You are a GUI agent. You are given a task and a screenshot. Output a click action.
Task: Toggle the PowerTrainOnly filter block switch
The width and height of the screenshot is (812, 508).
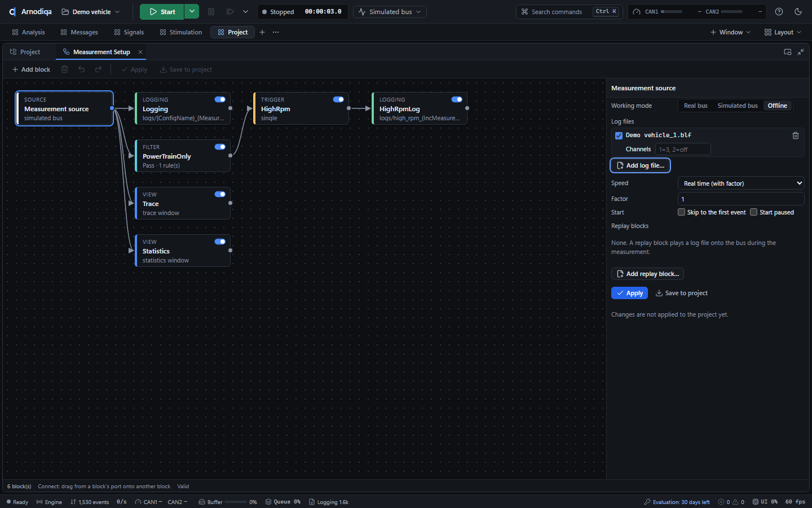pos(220,147)
